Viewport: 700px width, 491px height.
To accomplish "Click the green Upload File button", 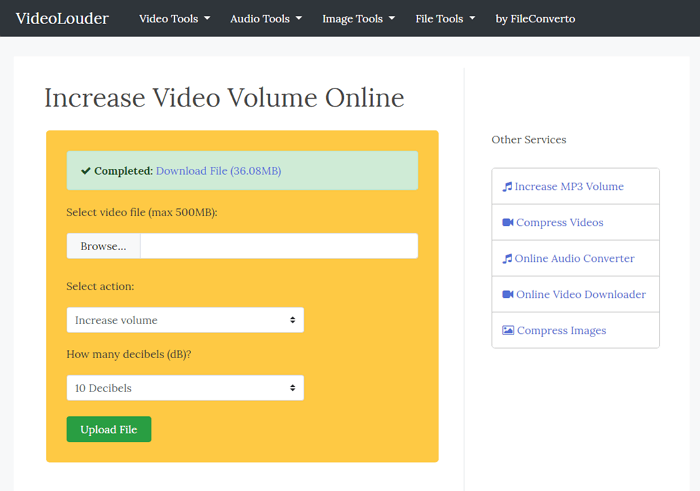I will tap(109, 429).
